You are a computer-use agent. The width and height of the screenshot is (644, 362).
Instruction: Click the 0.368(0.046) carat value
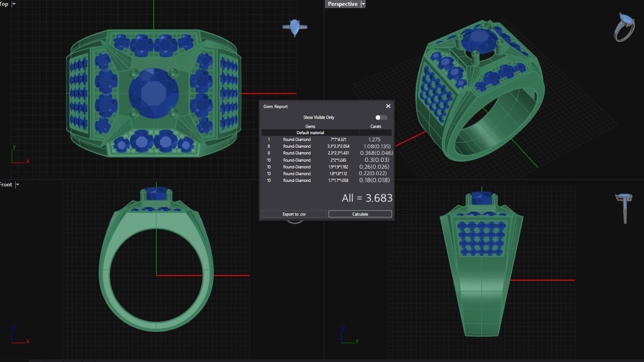tap(377, 153)
